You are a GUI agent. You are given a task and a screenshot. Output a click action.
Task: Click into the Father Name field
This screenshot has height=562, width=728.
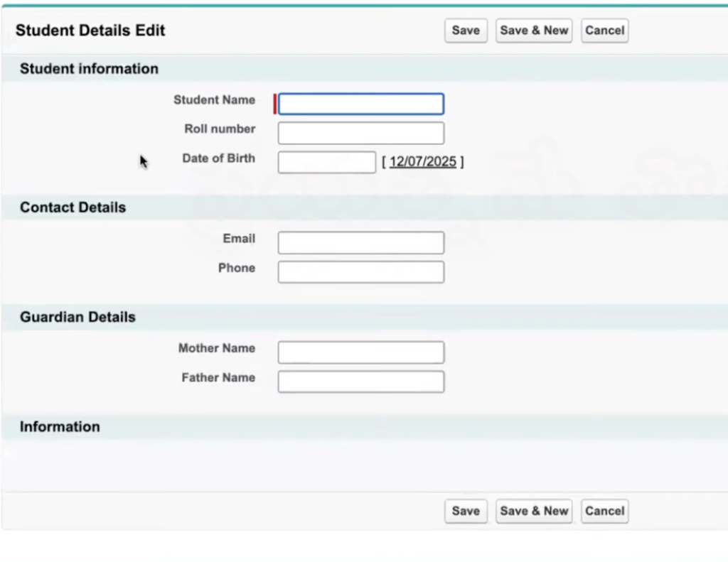pyautogui.click(x=360, y=382)
